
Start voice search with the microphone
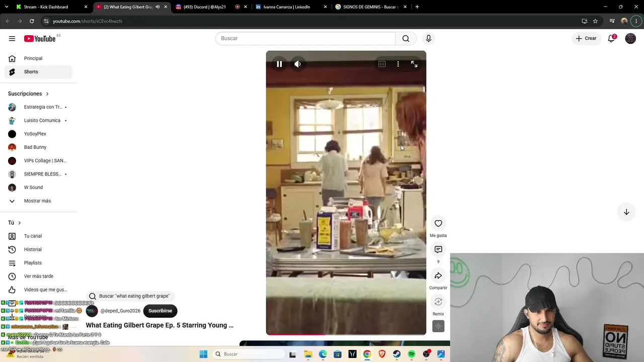pos(429,39)
